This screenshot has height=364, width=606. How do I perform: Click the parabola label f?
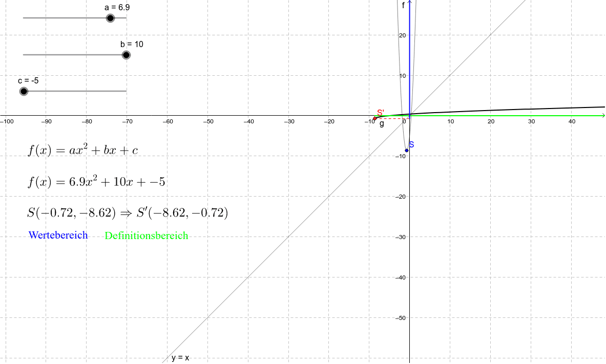(404, 6)
